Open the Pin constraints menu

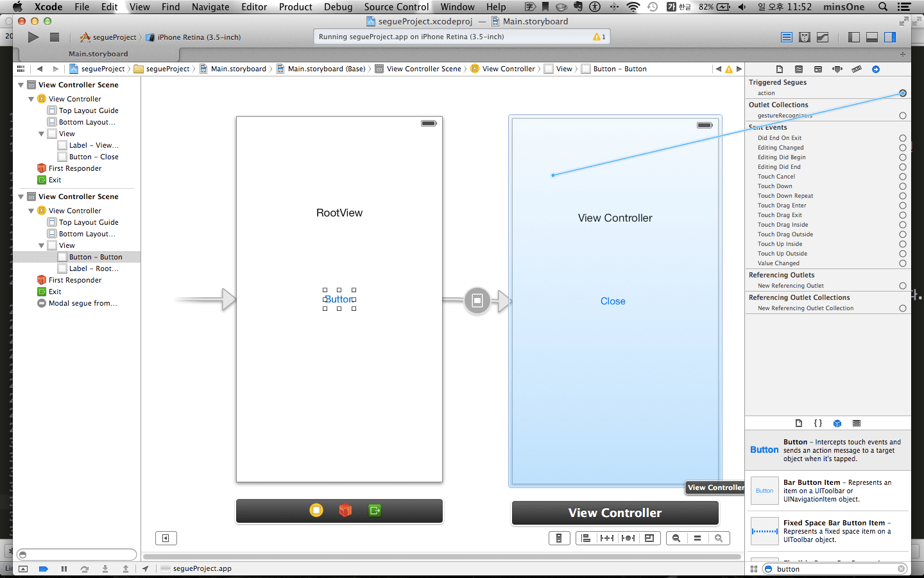[x=607, y=538]
